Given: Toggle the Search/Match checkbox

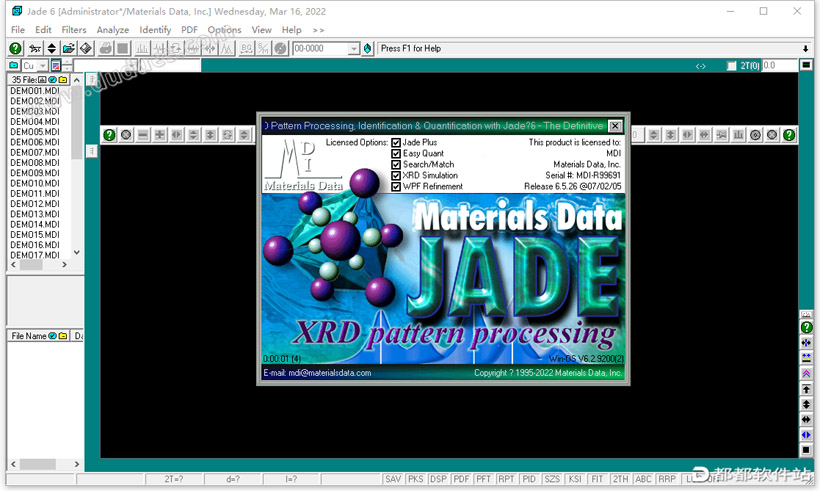Looking at the screenshot, I should [396, 164].
